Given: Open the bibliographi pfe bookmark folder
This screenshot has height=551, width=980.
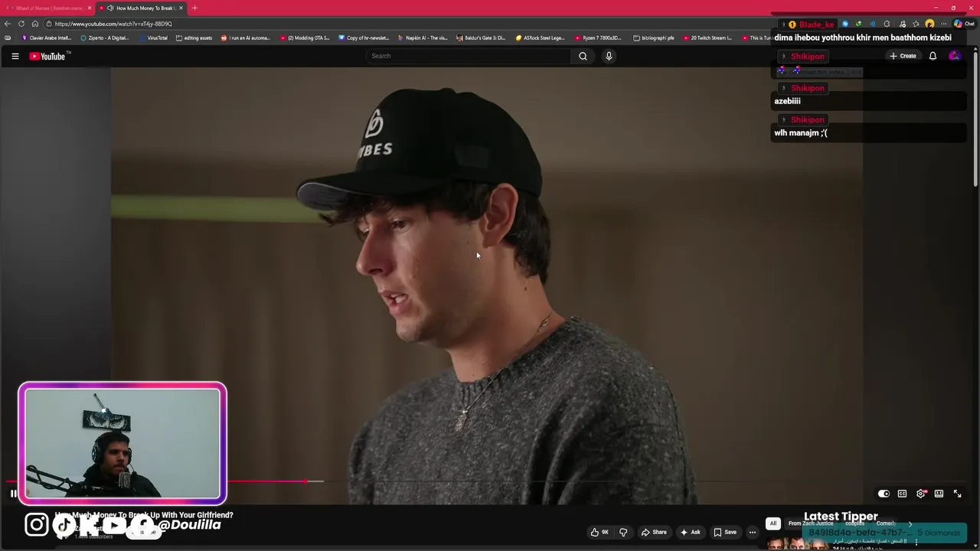Looking at the screenshot, I should tap(654, 37).
